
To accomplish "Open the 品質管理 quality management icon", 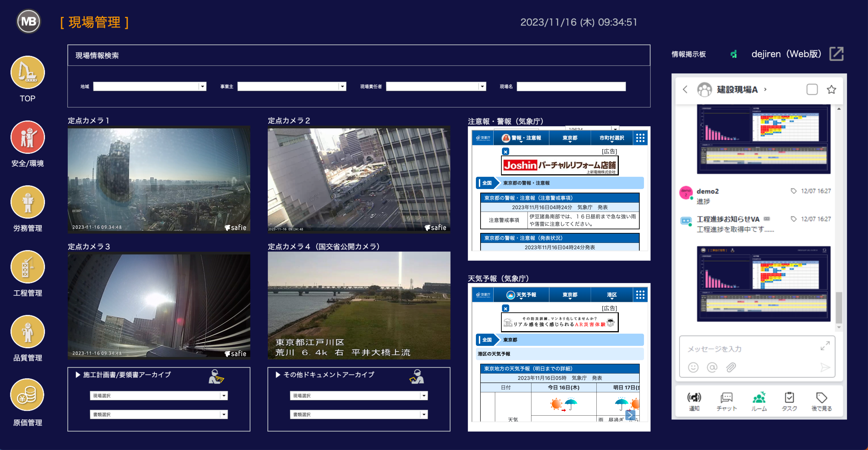I will pyautogui.click(x=28, y=331).
